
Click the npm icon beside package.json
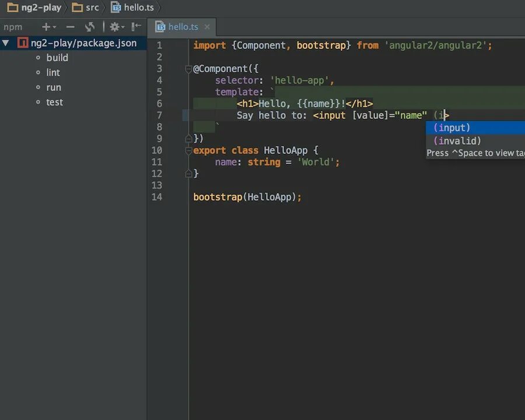pos(23,43)
